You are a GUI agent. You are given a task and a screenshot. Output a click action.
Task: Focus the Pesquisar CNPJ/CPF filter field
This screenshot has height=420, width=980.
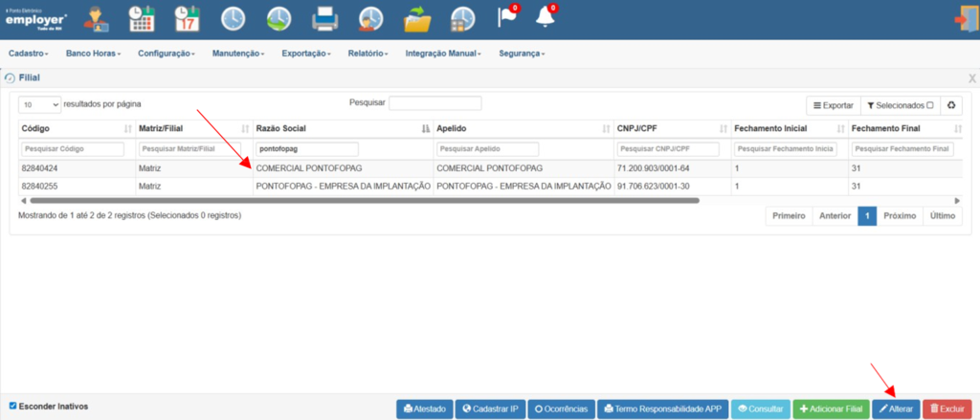[x=667, y=149]
